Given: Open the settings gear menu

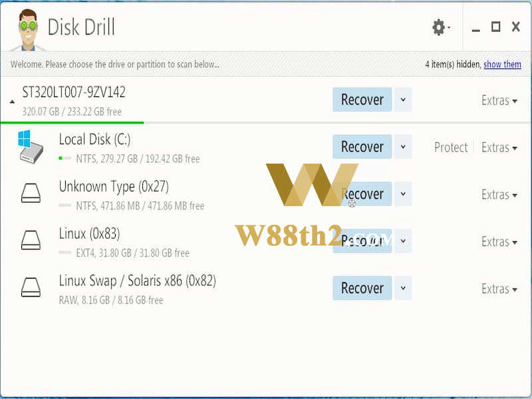Looking at the screenshot, I should [441, 27].
